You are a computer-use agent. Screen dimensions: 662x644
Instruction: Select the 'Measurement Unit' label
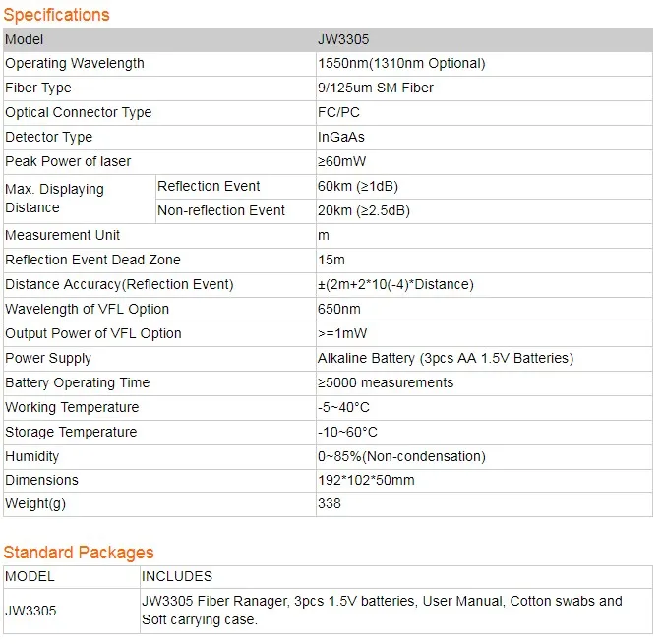[63, 235]
